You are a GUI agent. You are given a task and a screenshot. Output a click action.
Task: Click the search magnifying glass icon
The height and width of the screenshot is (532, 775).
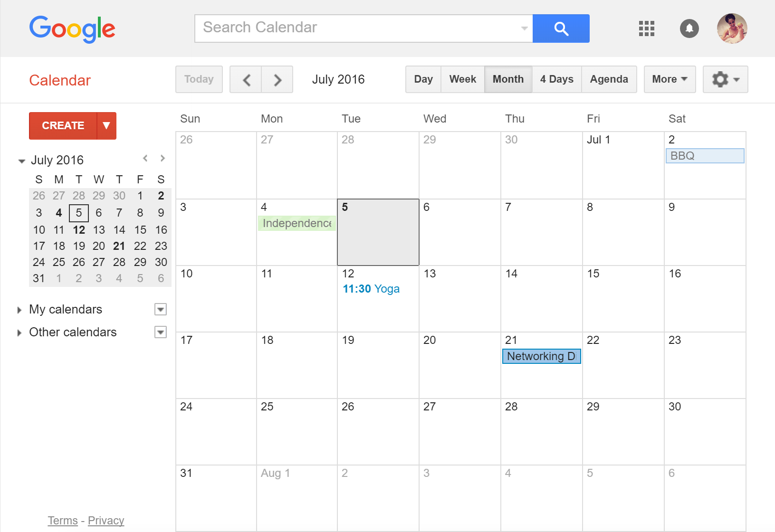point(561,28)
